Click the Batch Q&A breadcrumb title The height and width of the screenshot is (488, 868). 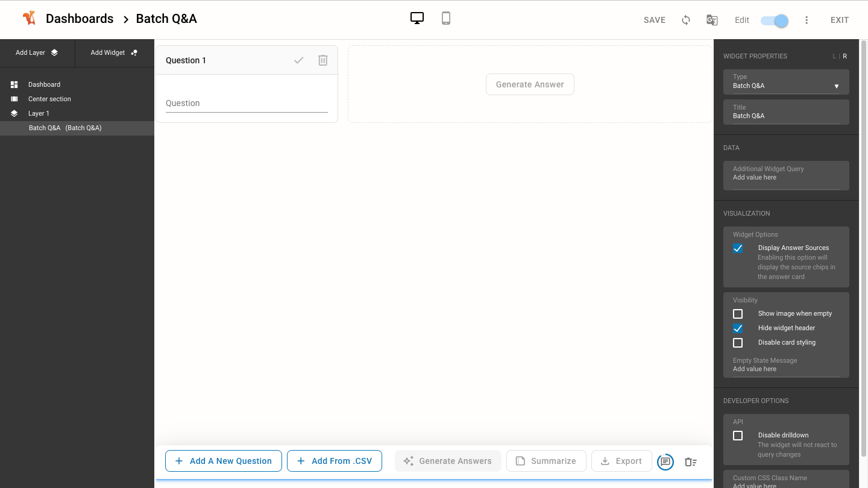click(x=166, y=19)
